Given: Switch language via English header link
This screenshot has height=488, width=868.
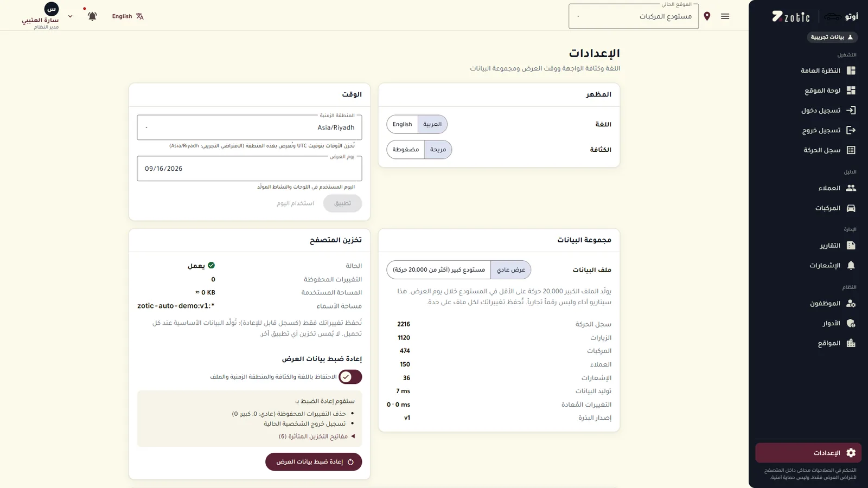Looking at the screenshot, I should pos(128,16).
